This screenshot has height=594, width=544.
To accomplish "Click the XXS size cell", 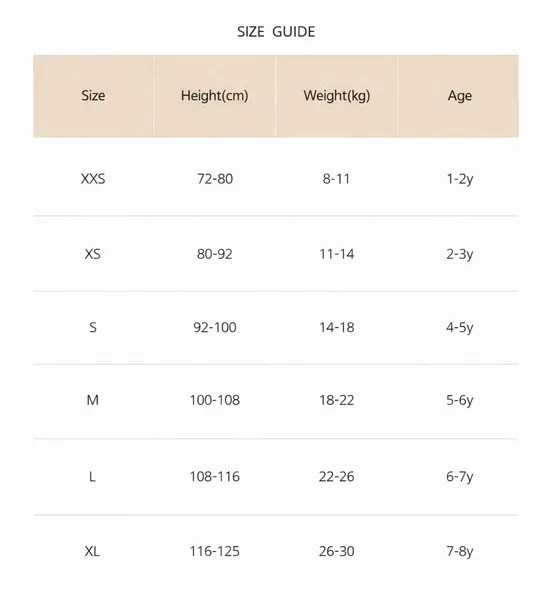I will (93, 178).
